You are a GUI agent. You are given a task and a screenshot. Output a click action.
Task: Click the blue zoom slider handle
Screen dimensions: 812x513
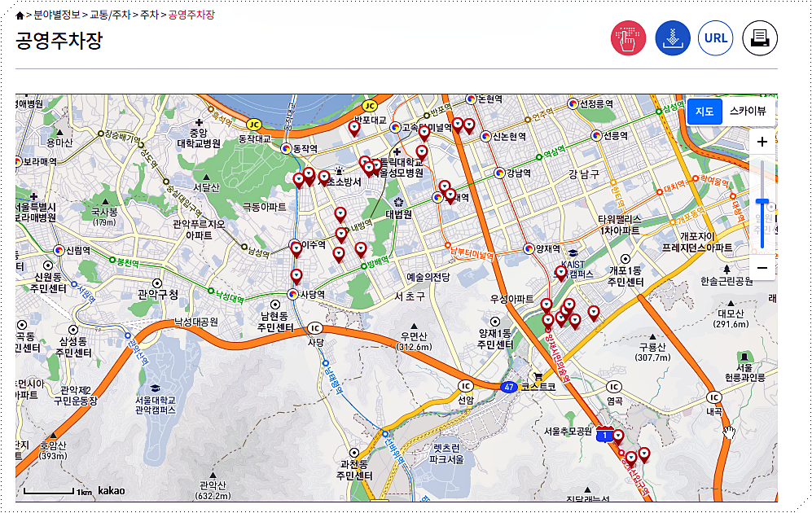pyautogui.click(x=762, y=201)
